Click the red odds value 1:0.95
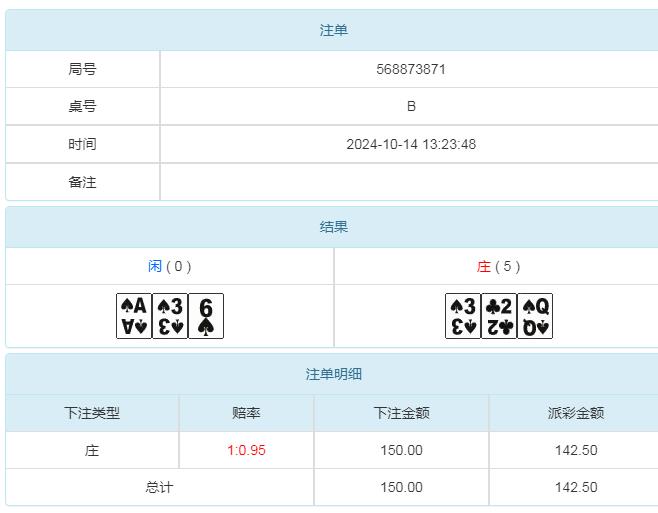This screenshot has width=658, height=513. 246,450
